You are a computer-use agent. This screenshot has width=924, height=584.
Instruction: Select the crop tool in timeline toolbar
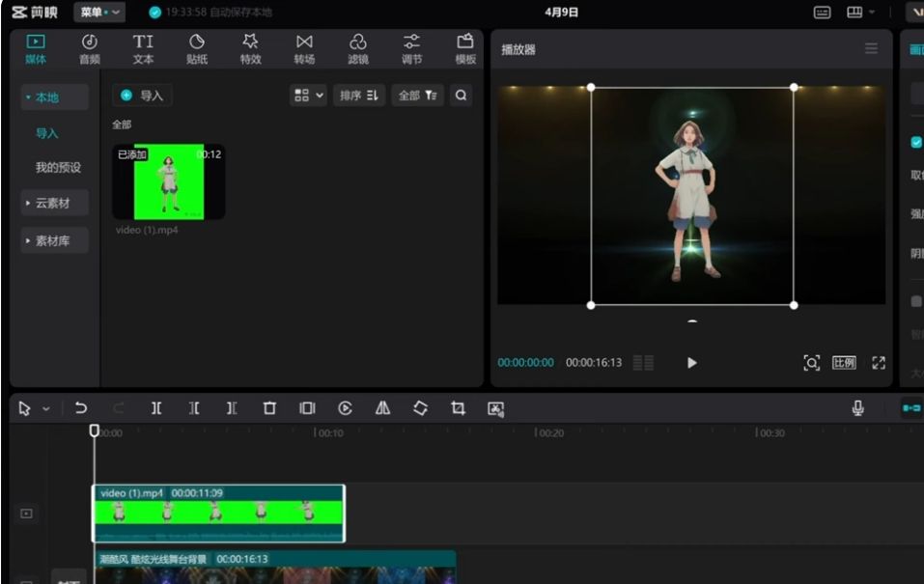tap(458, 408)
